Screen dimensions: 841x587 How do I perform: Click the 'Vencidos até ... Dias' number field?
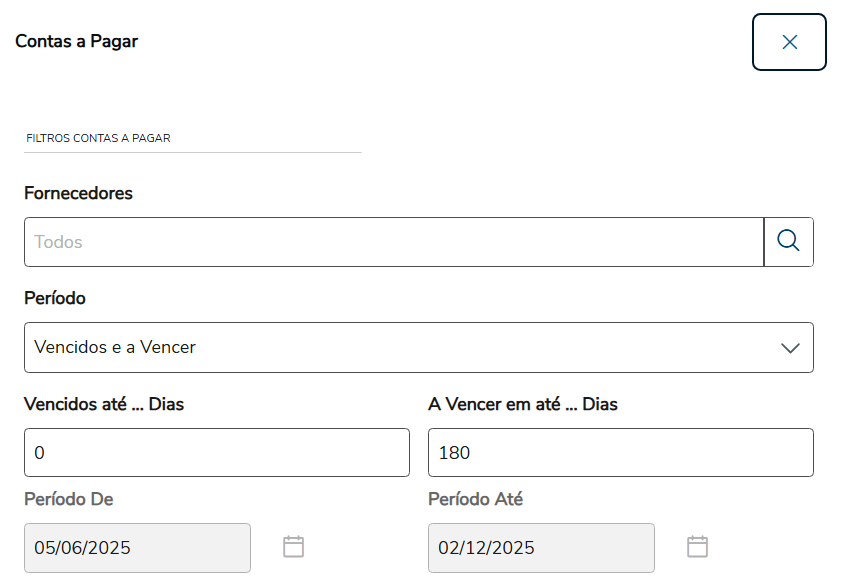pyautogui.click(x=216, y=453)
